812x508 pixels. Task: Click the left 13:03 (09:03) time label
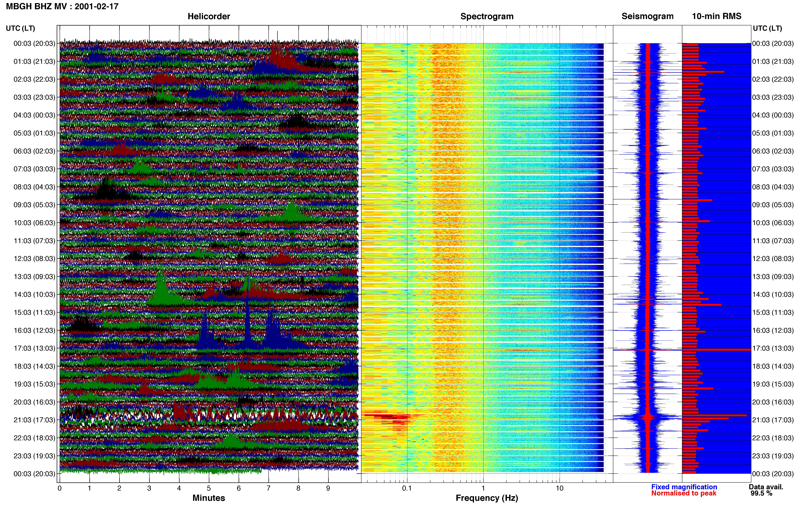34,277
